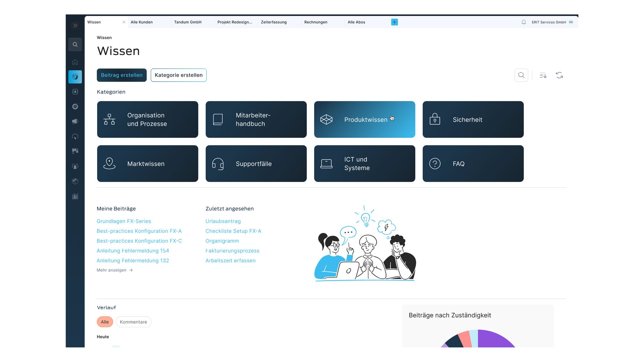Click the Beitrag erstellen button

tap(122, 75)
